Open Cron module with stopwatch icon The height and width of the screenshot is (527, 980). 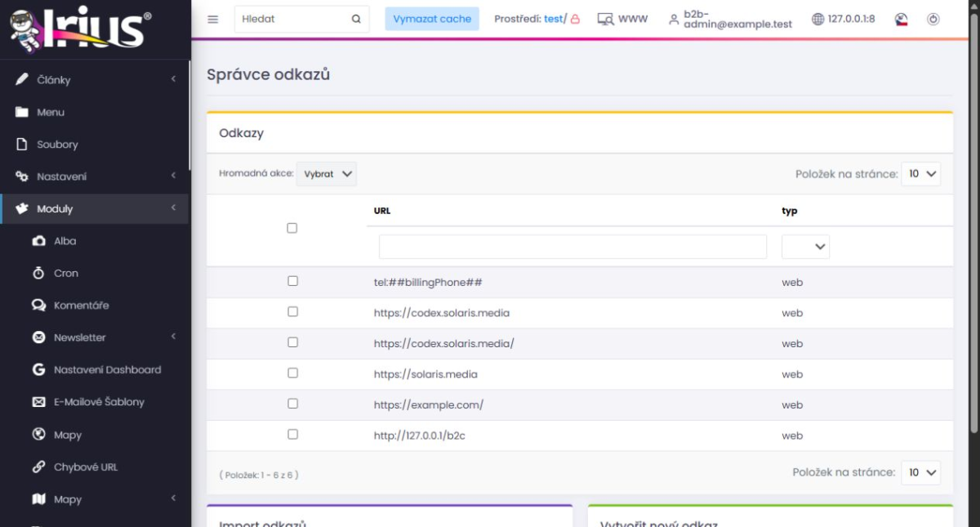38,273
